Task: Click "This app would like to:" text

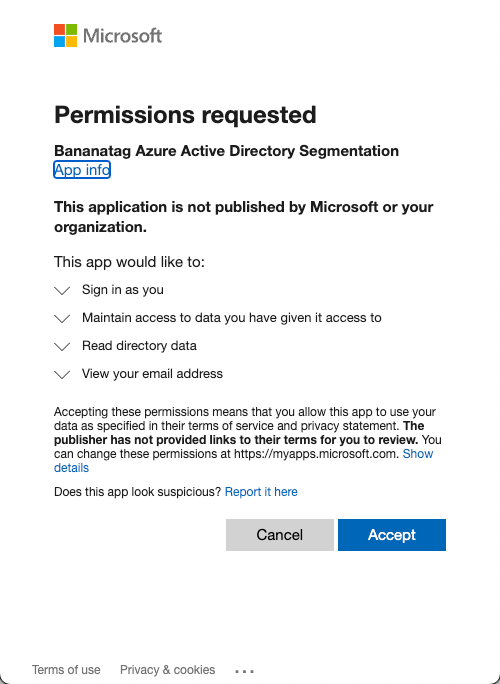Action: click(129, 262)
